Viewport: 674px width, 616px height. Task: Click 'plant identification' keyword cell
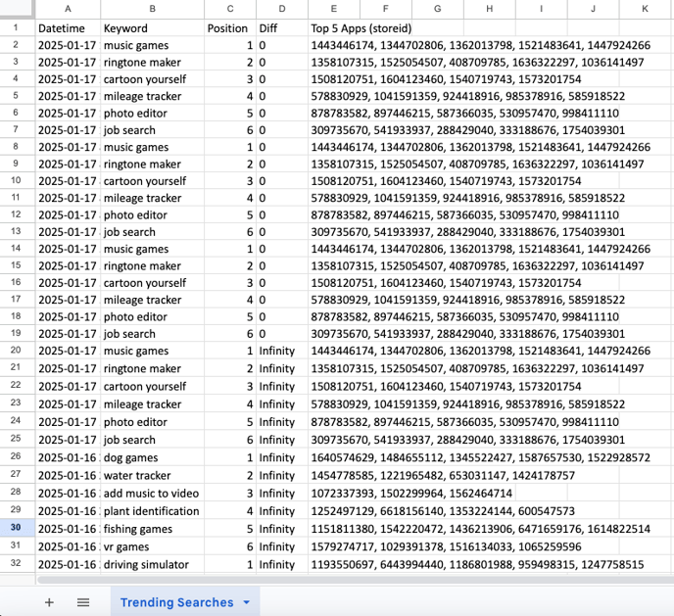152,511
